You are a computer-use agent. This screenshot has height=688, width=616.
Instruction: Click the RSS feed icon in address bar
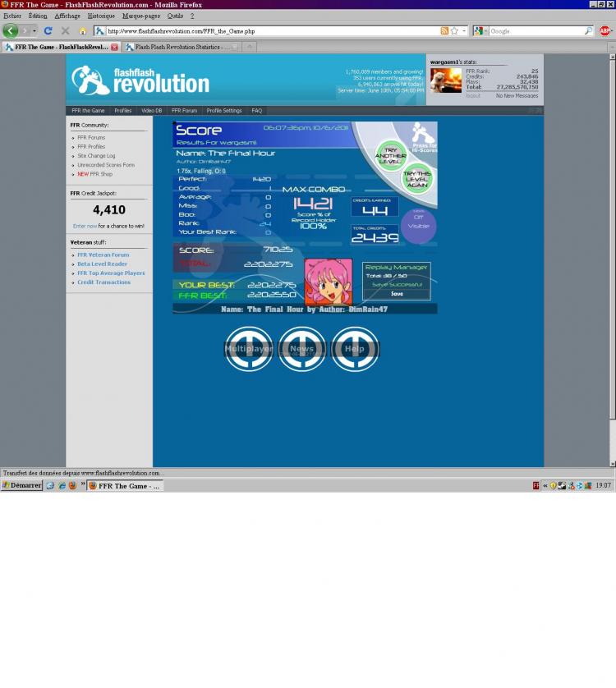pyautogui.click(x=444, y=30)
